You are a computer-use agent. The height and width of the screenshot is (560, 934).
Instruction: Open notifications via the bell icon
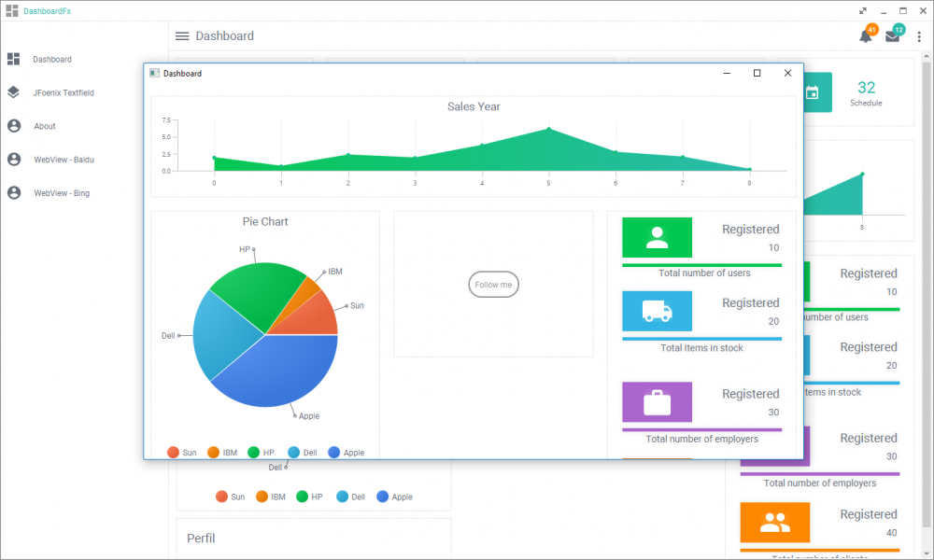click(865, 35)
